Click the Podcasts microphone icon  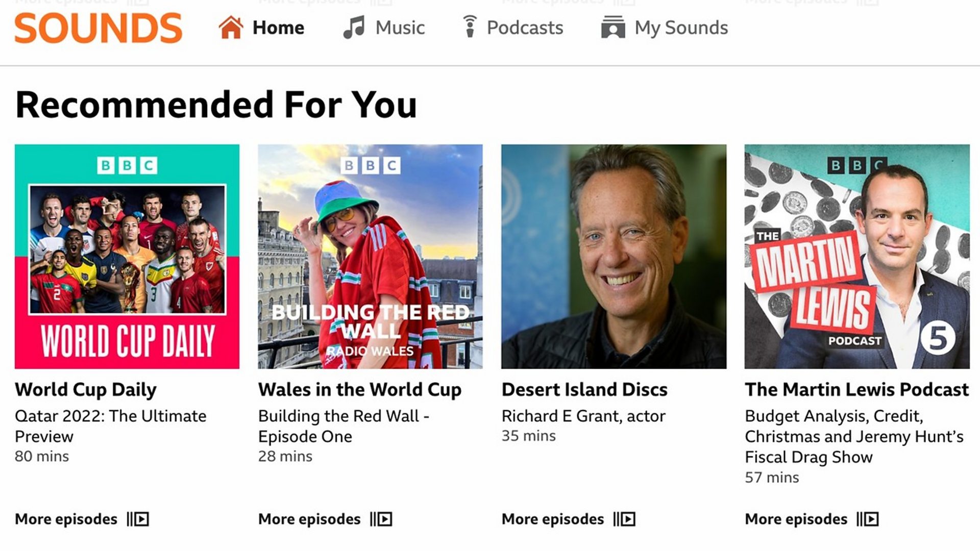[x=470, y=27]
